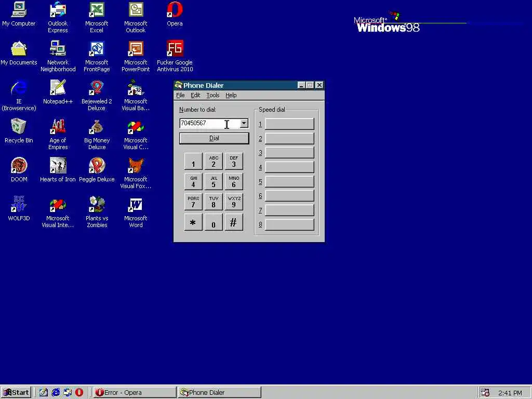Click speed dial button 1

tap(289, 124)
